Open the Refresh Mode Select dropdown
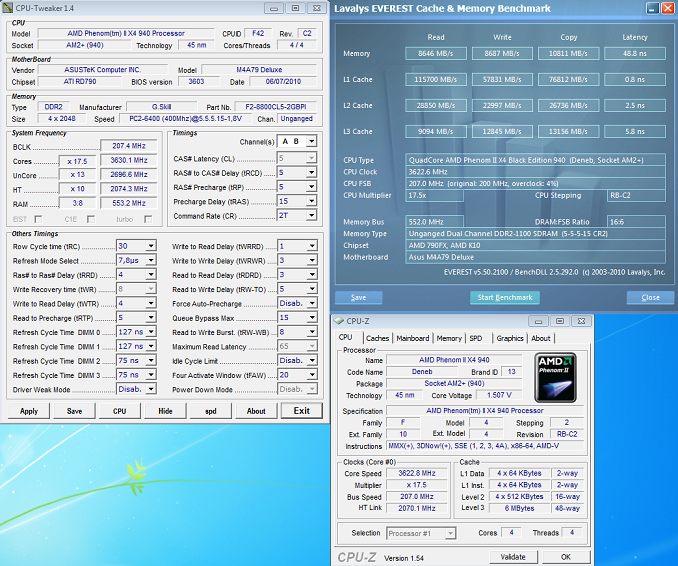 150,260
